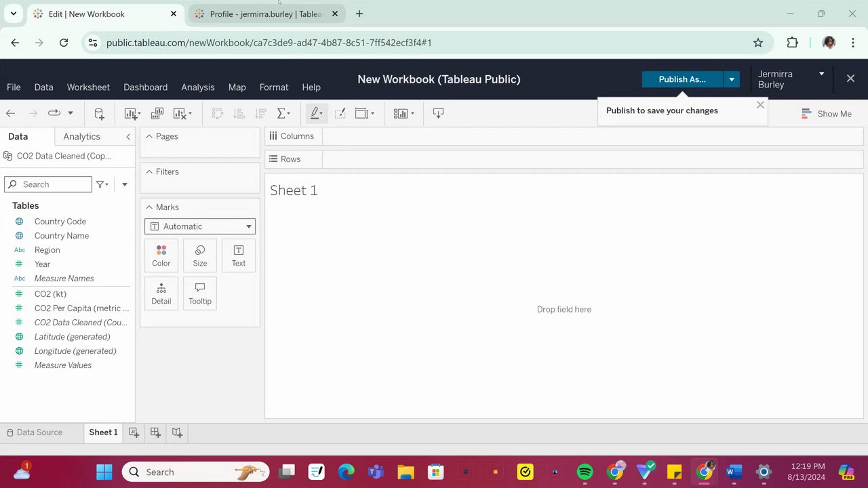Open Spotify from the taskbar
Image resolution: width=868 pixels, height=488 pixels.
tap(585, 472)
